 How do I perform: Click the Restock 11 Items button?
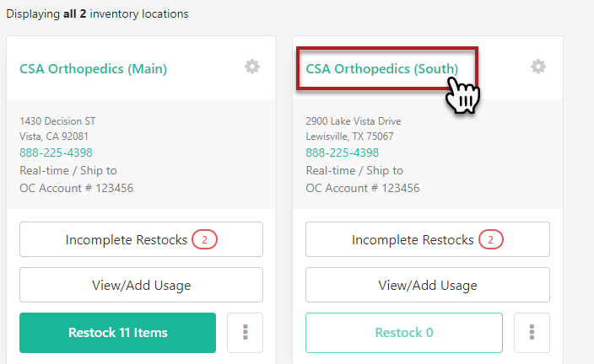coord(117,332)
